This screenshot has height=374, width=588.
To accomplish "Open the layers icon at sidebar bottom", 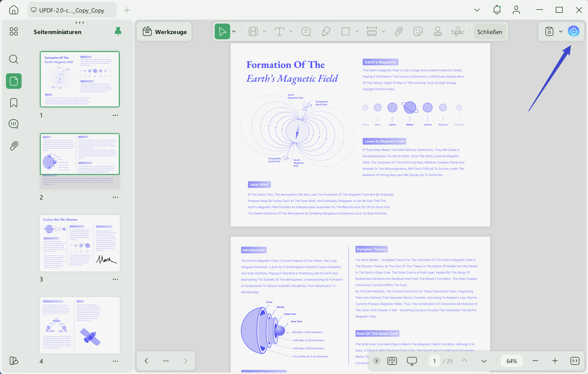I will click(14, 361).
